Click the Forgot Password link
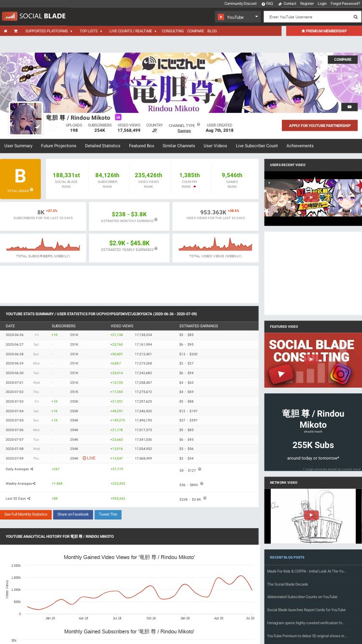Image resolution: width=362 pixels, height=644 pixels. (x=345, y=3)
